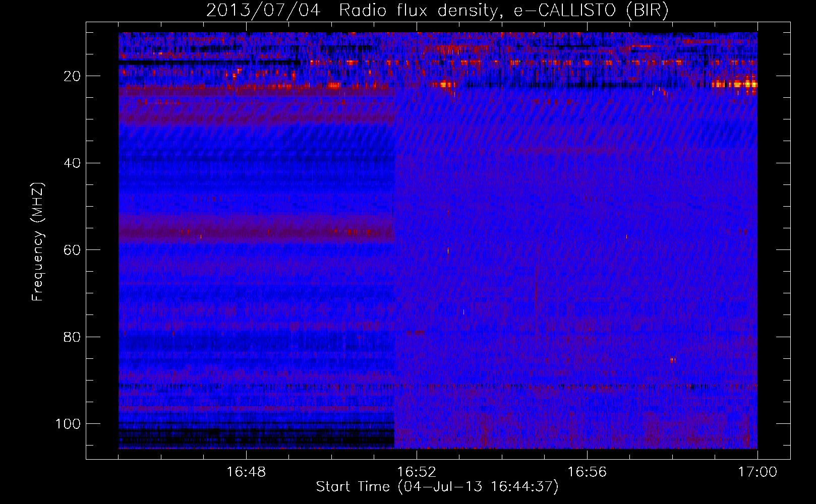Click the 16:52 time tick label
Image resolution: width=816 pixels, height=504 pixels.
[417, 472]
